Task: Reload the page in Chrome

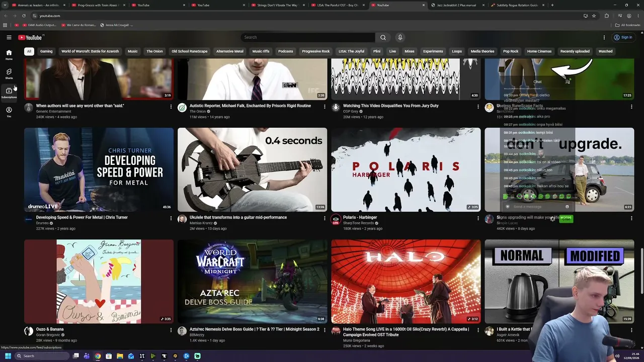Action: 24,16
